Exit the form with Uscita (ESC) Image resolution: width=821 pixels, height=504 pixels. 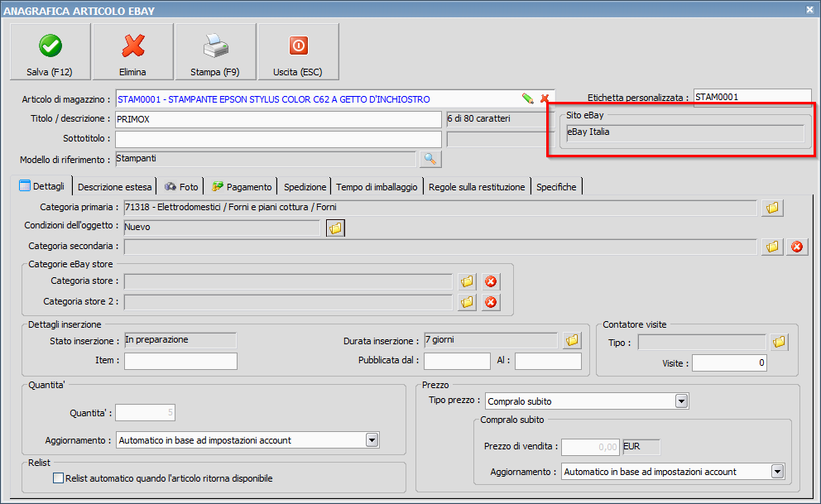[x=299, y=52]
